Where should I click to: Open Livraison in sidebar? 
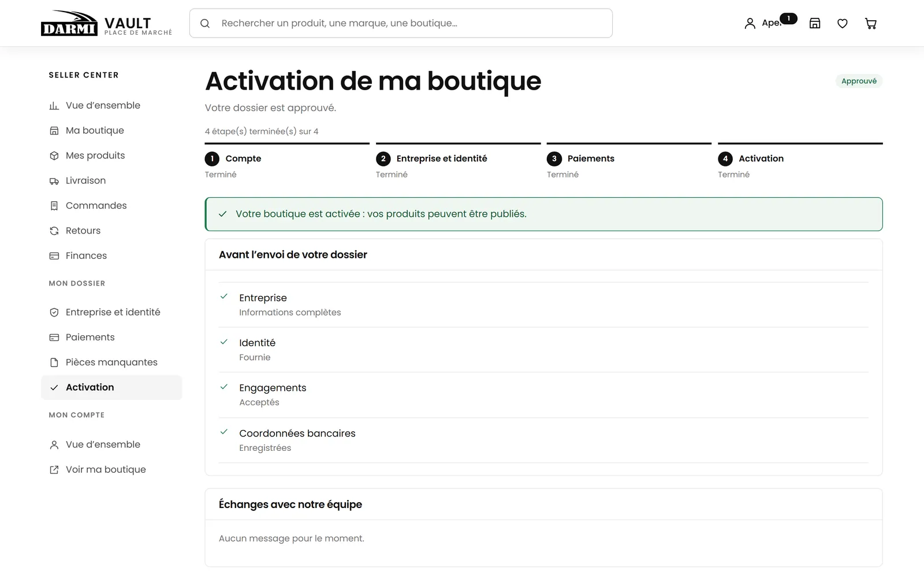click(111, 180)
